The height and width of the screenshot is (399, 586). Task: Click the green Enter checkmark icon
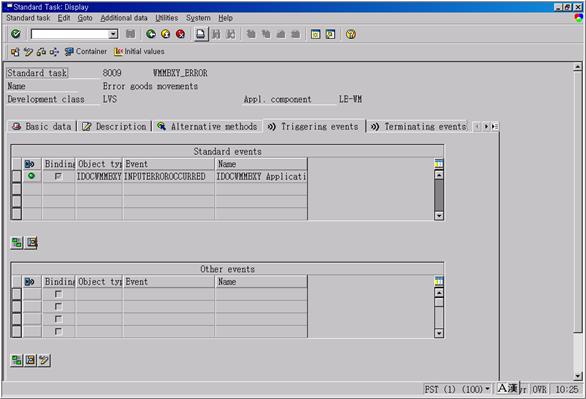(x=16, y=34)
